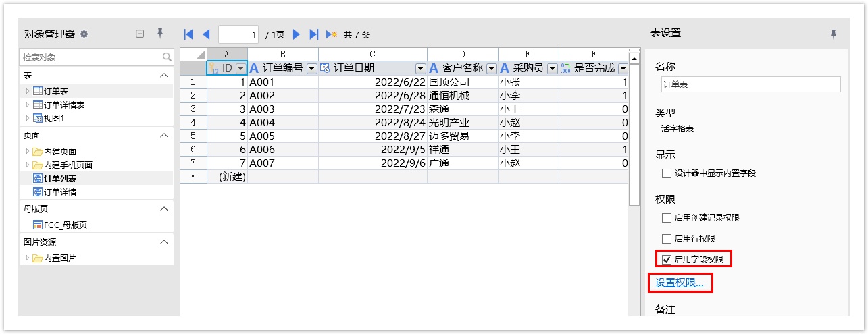Click customer cell 迈多贸易
868x334 pixels.
pos(463,136)
